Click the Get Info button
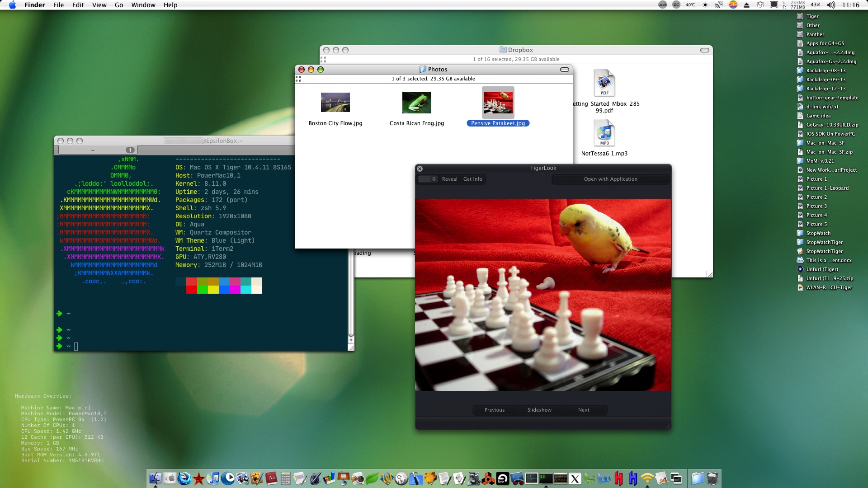Image resolution: width=868 pixels, height=488 pixels. 472,179
